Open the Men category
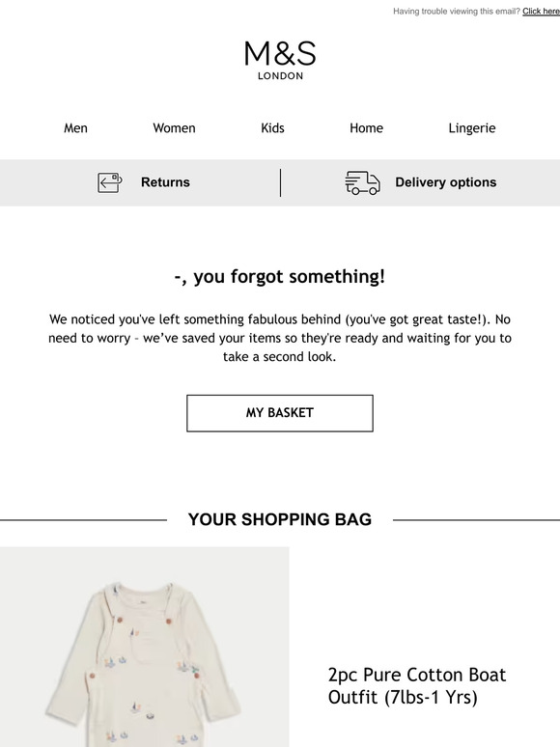Viewport: 560px width, 747px height. click(75, 128)
